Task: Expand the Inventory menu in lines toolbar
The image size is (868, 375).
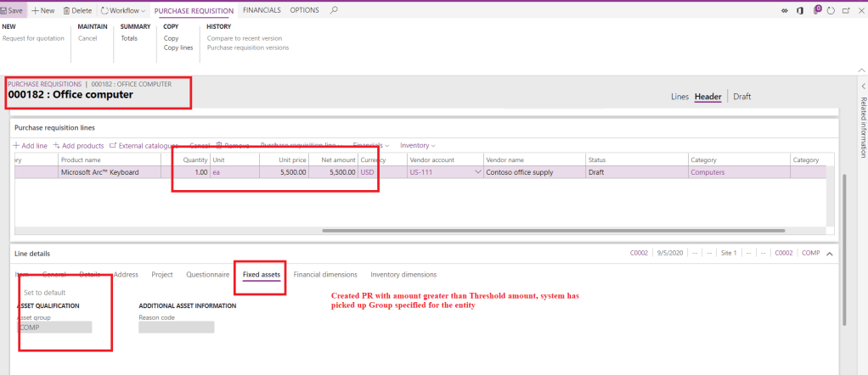Action: tap(417, 146)
